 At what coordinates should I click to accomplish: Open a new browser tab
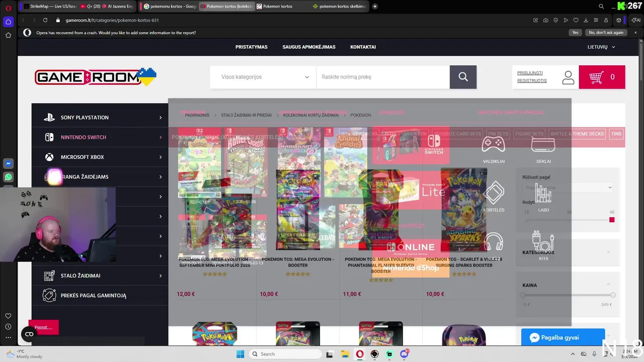coord(375,7)
